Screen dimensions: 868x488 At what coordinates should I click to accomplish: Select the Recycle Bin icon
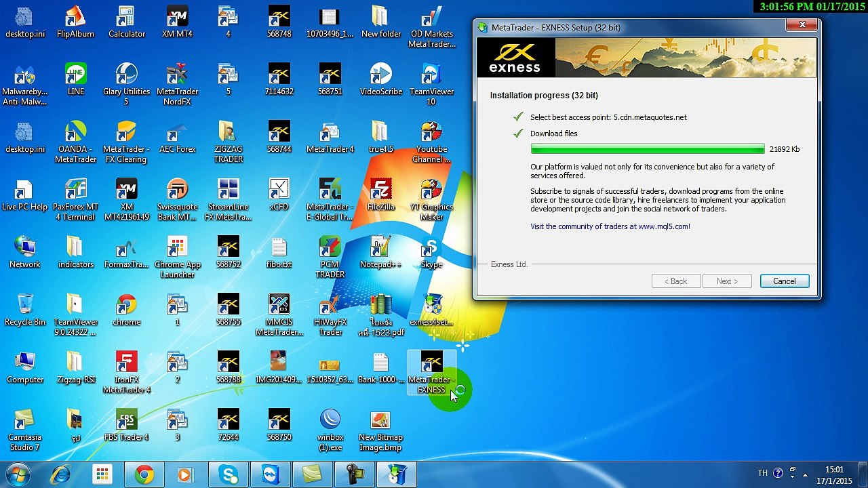25,310
